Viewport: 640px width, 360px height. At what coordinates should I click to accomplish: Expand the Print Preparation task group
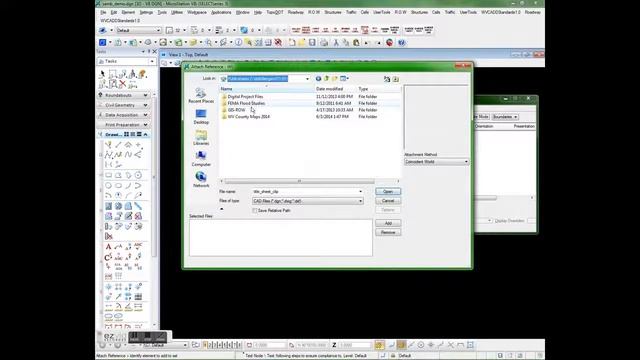(145, 124)
